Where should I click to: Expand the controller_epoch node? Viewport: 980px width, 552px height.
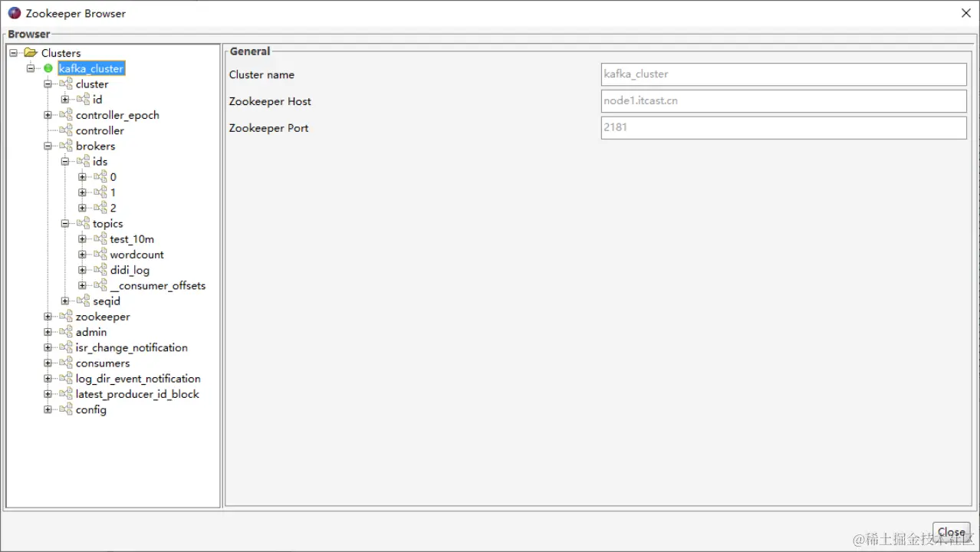(x=48, y=115)
